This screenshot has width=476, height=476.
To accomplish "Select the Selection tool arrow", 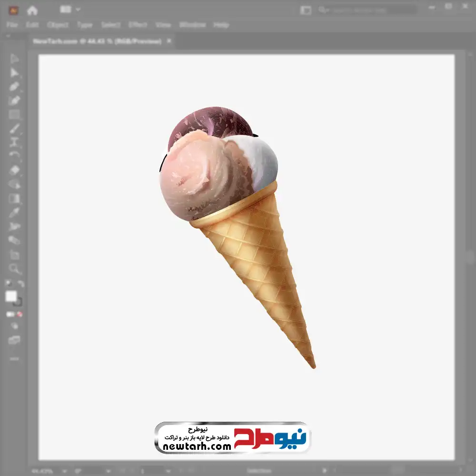I will 14,59.
